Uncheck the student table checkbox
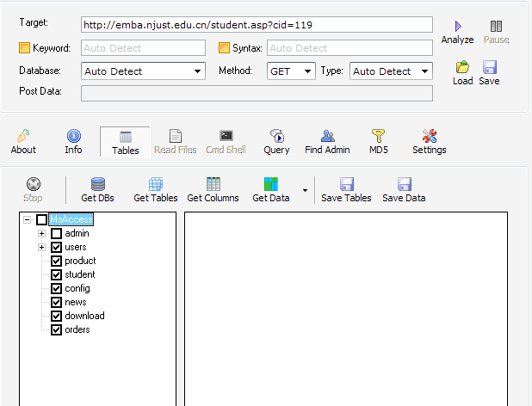This screenshot has width=532, height=406. pyautogui.click(x=56, y=274)
